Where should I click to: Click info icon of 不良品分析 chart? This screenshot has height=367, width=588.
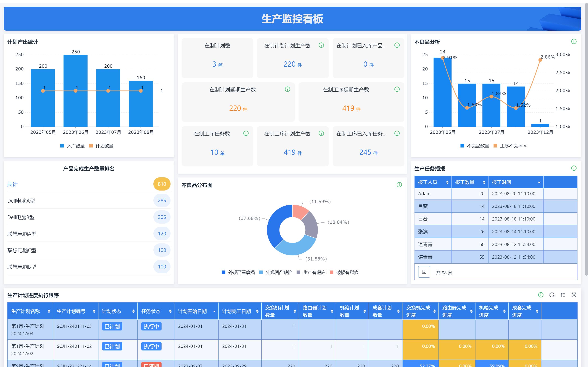(x=574, y=41)
